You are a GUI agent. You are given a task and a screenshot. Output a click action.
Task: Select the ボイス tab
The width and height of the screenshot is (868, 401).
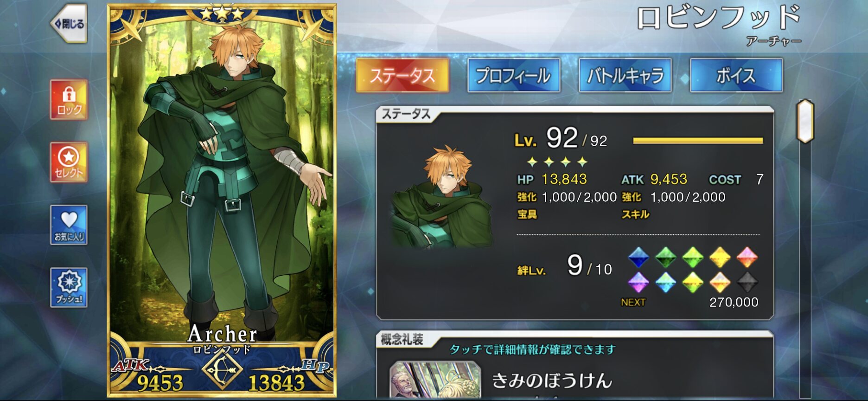pyautogui.click(x=736, y=75)
